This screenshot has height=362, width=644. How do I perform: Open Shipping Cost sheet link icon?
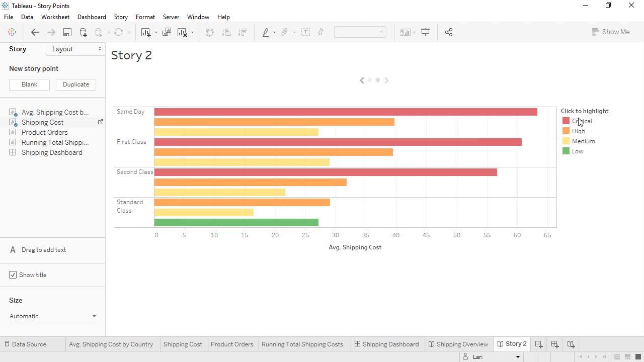click(x=100, y=122)
